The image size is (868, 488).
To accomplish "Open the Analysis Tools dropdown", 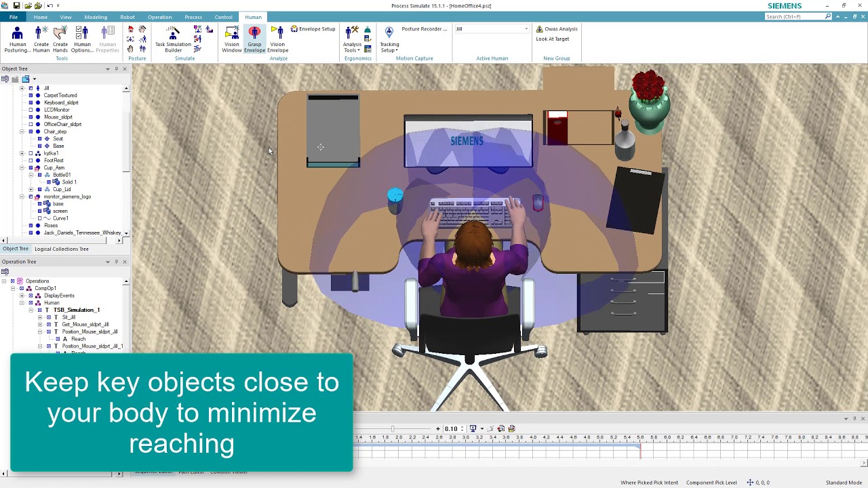I will [353, 39].
